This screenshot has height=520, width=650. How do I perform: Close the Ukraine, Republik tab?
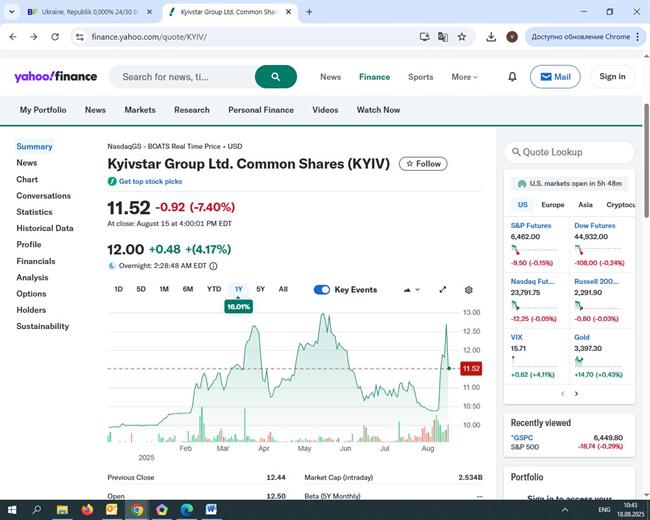pos(150,12)
